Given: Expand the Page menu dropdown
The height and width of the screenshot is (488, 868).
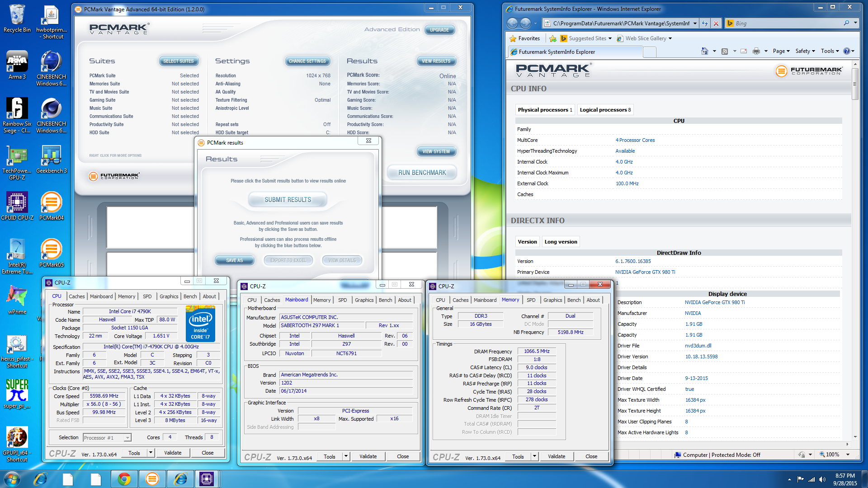Looking at the screenshot, I should [781, 51].
